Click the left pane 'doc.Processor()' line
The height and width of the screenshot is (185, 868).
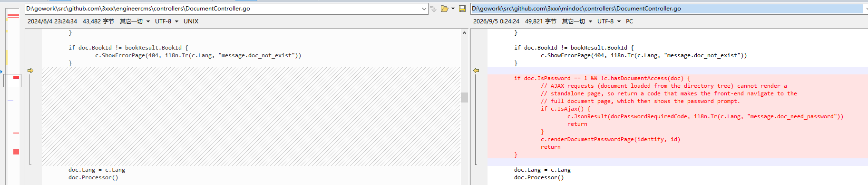tap(93, 177)
